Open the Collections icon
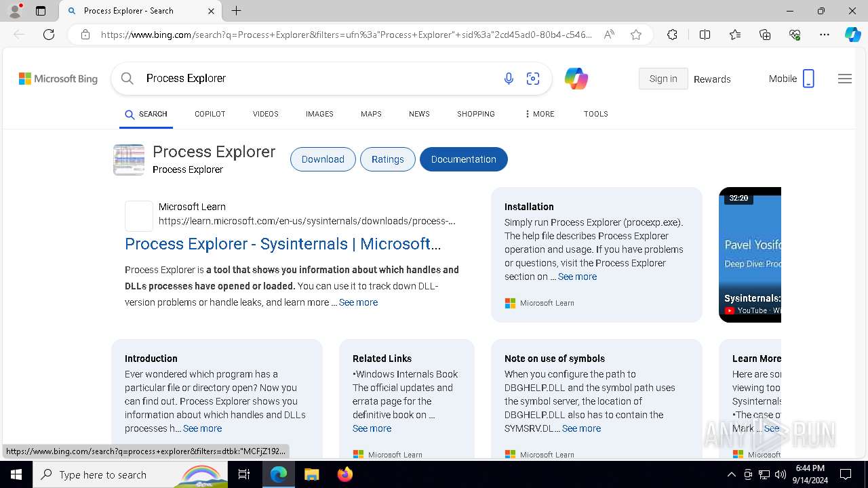 pyautogui.click(x=765, y=35)
